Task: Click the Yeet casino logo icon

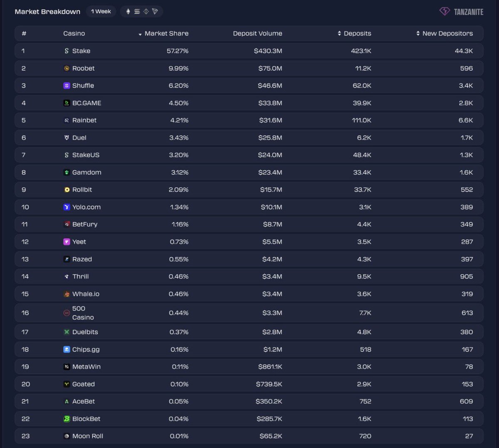Action: coord(67,242)
